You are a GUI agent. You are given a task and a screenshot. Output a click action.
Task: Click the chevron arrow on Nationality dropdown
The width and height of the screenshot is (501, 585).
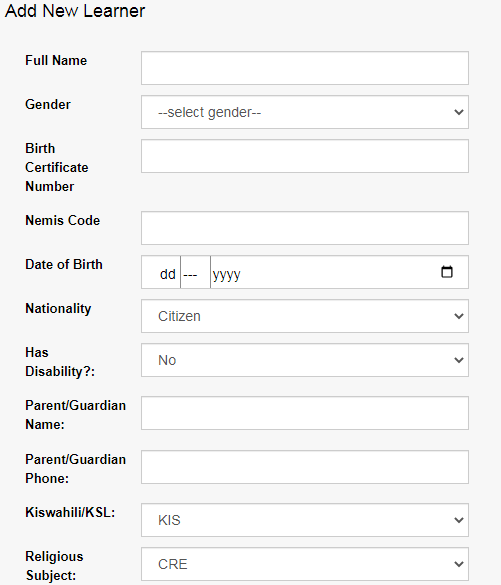(459, 316)
